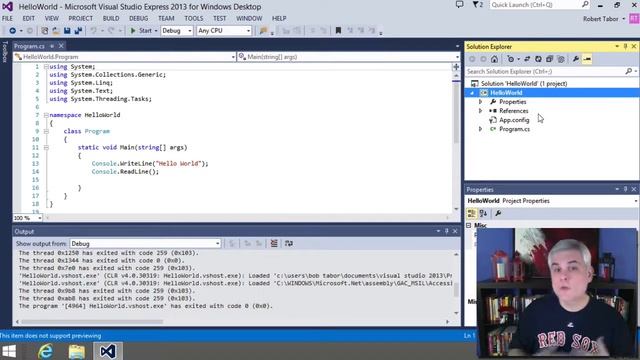Screen dimensions: 640x360
Task: Select App.config in Solution Explorer
Action: click(x=514, y=120)
